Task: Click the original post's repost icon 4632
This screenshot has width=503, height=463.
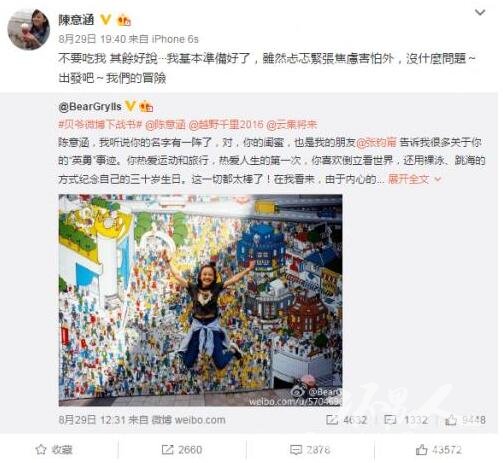Action: (x=346, y=420)
